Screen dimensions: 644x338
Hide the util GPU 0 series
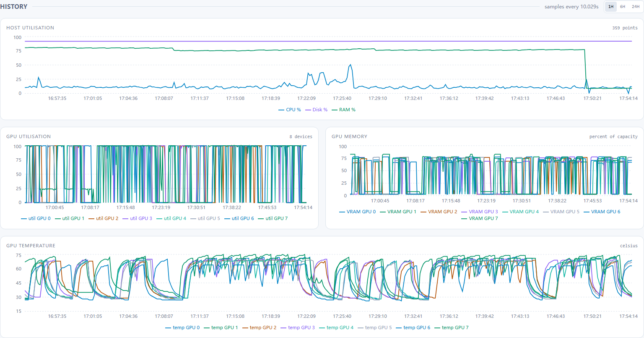coord(36,218)
